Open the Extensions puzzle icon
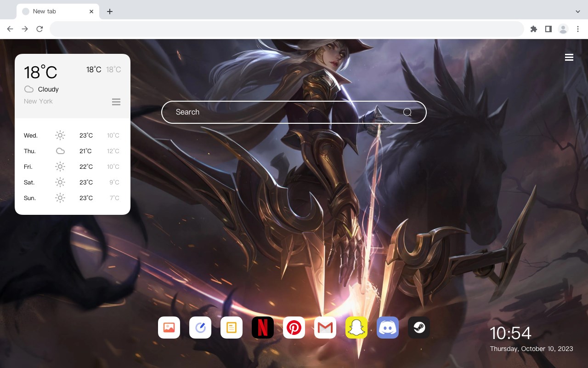 (533, 29)
